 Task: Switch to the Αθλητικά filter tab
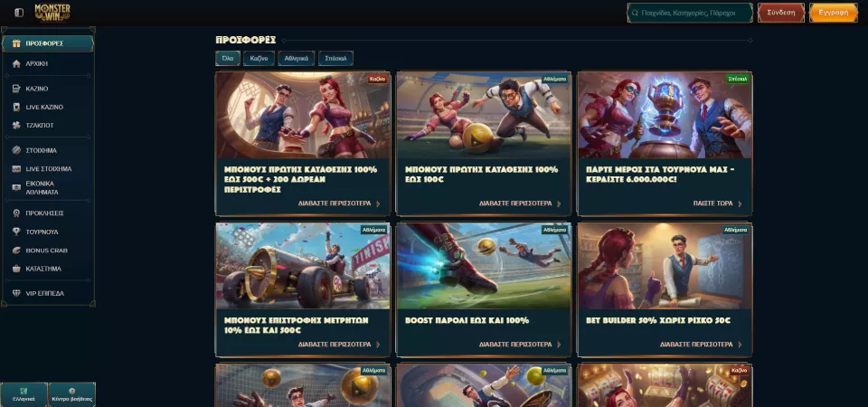pyautogui.click(x=297, y=58)
